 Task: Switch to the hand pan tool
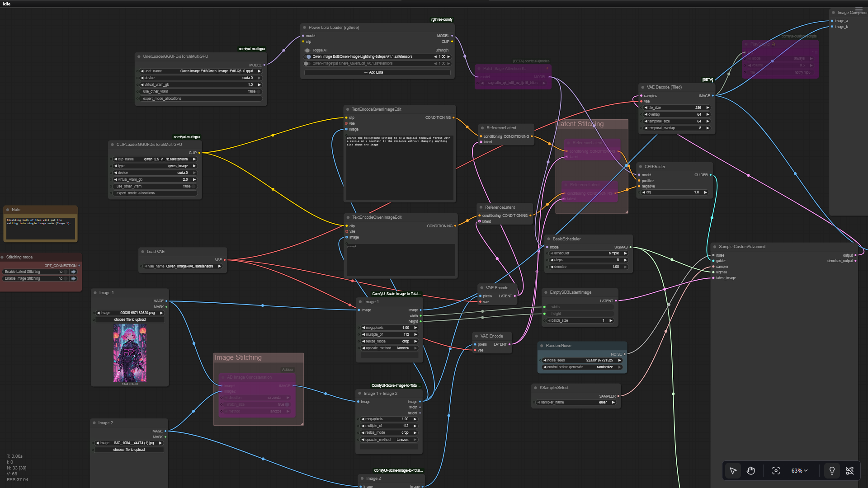(x=751, y=471)
